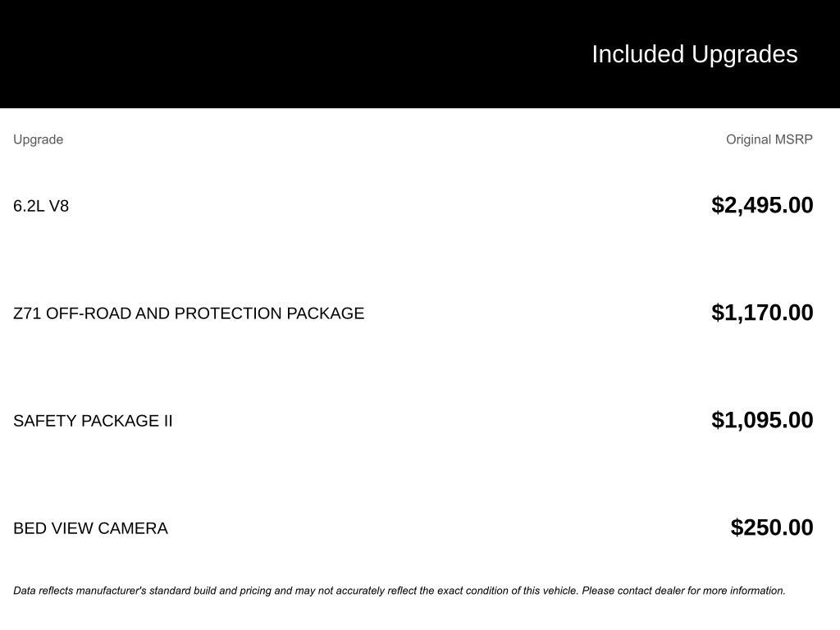Screen dimensions: 840x630
Task: Click the Included Upgrades heading
Action: (694, 54)
